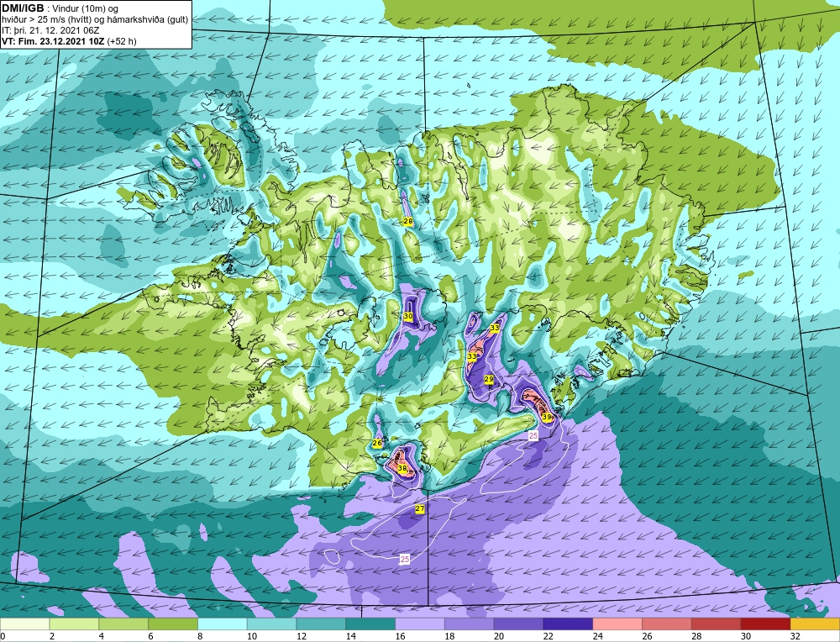Select the light purple 18–20 legend swatch

[x=470, y=624]
